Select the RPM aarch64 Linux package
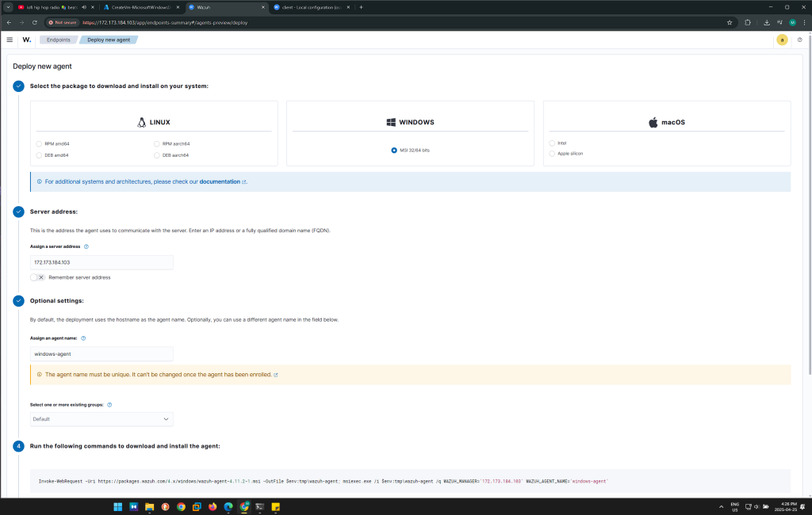The height and width of the screenshot is (515, 812). pos(156,144)
